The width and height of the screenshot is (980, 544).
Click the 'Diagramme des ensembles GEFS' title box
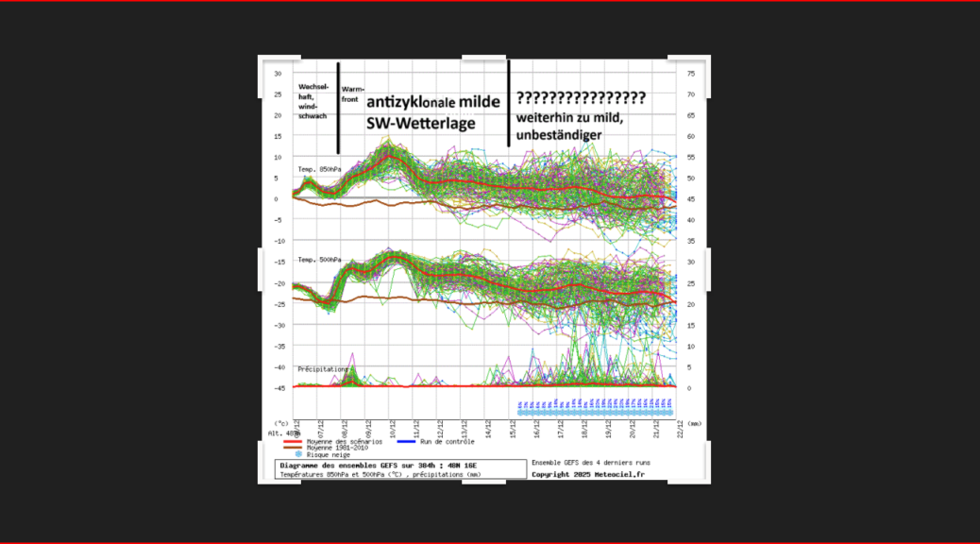point(401,469)
